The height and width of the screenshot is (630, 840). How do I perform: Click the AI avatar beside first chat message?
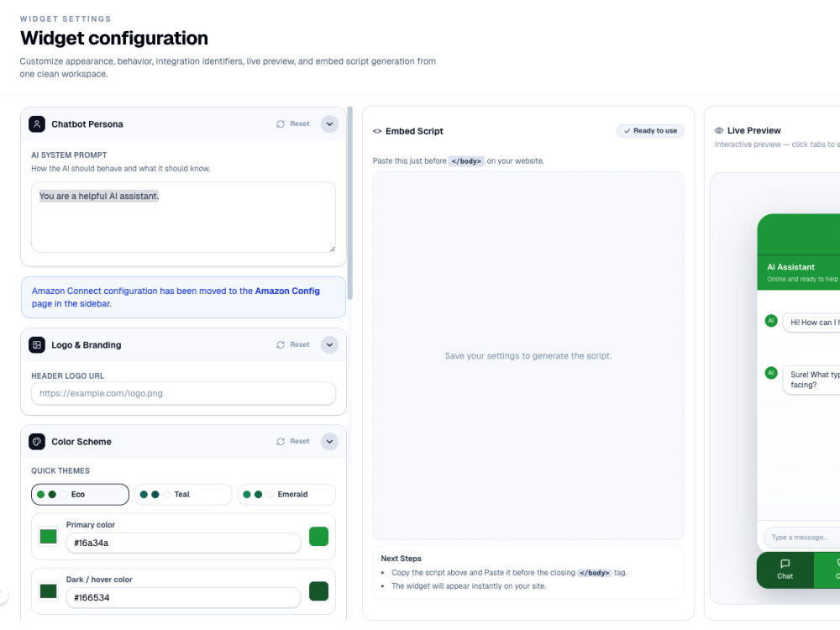(x=771, y=321)
